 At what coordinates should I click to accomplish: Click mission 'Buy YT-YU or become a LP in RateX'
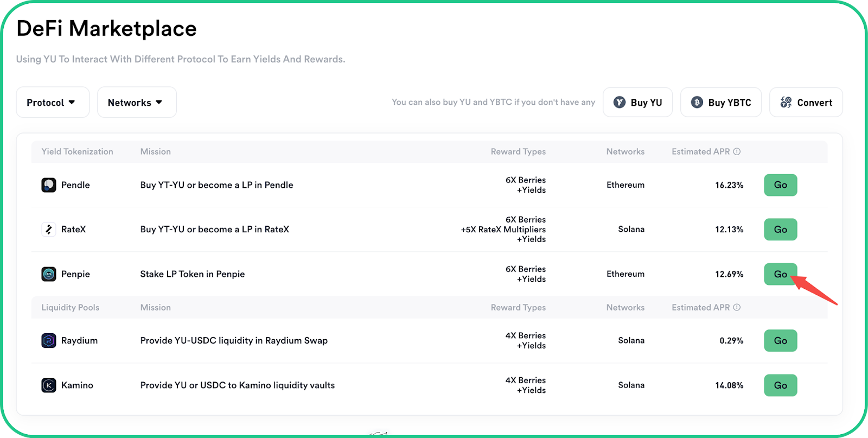pos(215,230)
